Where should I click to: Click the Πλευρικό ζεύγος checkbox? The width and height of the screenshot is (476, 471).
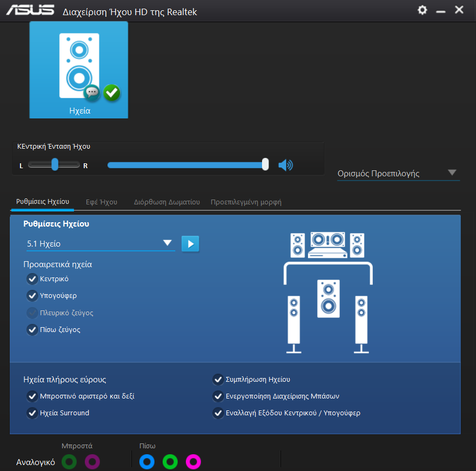(x=32, y=313)
